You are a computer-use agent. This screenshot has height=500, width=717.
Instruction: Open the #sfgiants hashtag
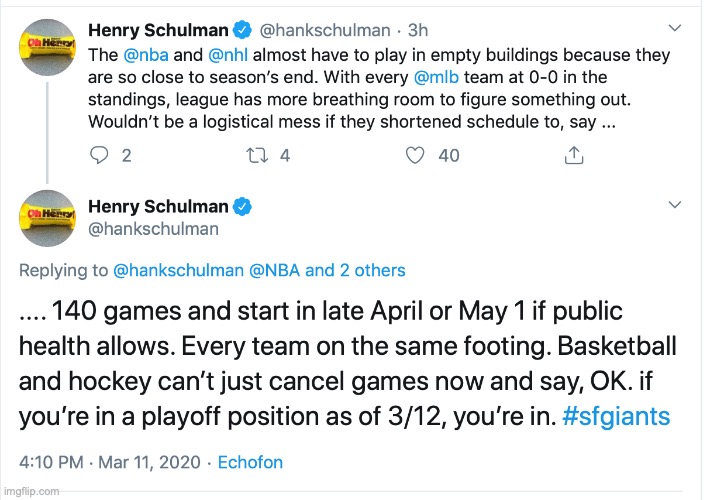click(616, 416)
